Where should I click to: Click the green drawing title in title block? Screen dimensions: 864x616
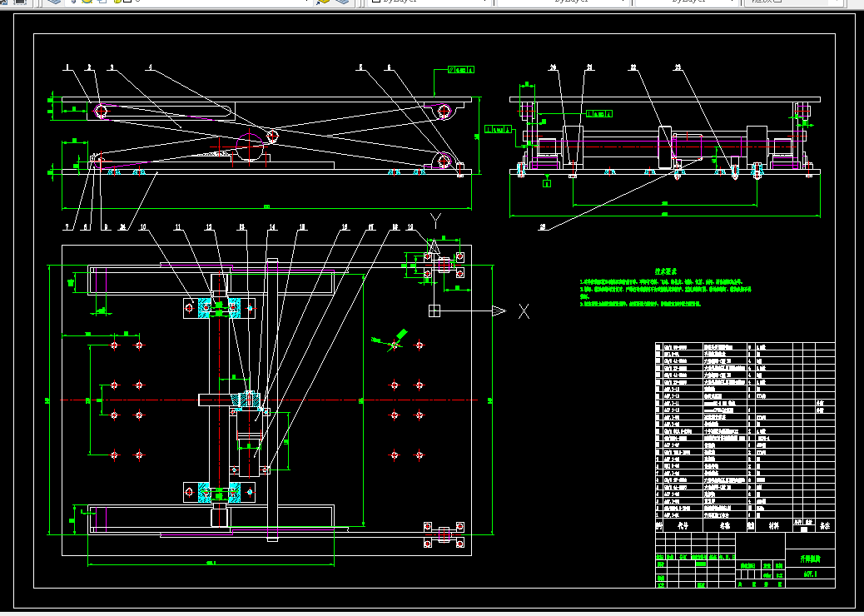click(x=810, y=559)
